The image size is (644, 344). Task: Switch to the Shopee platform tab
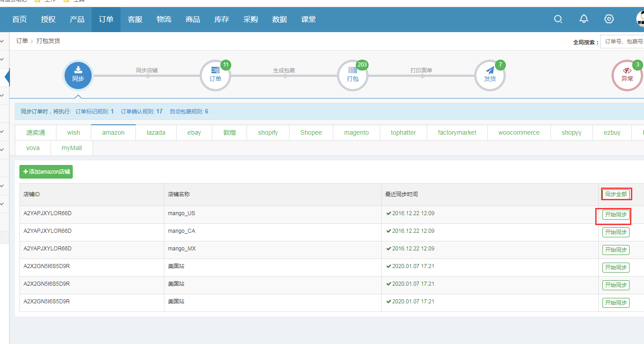click(x=311, y=132)
